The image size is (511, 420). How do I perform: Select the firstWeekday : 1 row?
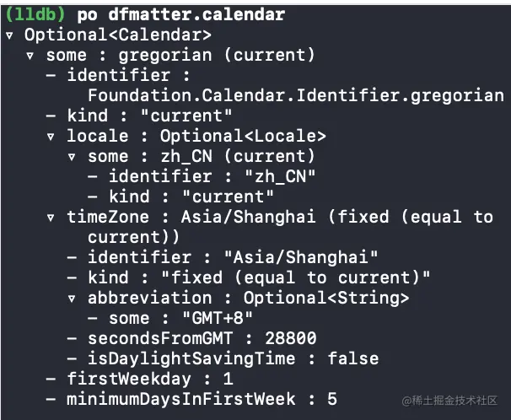(x=140, y=379)
